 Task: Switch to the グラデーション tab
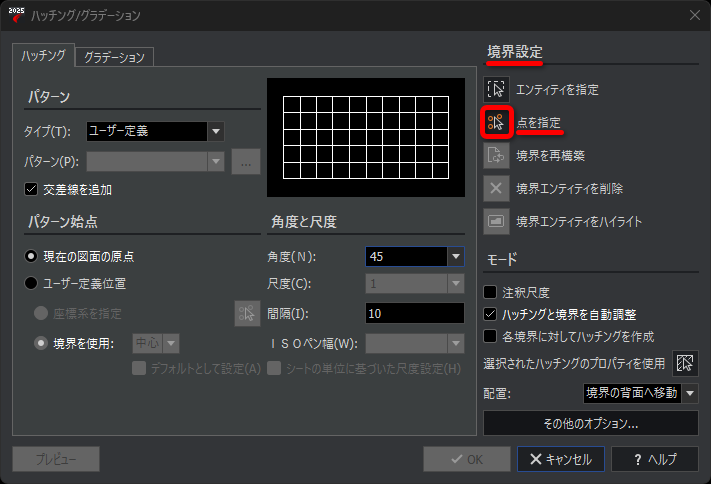114,57
